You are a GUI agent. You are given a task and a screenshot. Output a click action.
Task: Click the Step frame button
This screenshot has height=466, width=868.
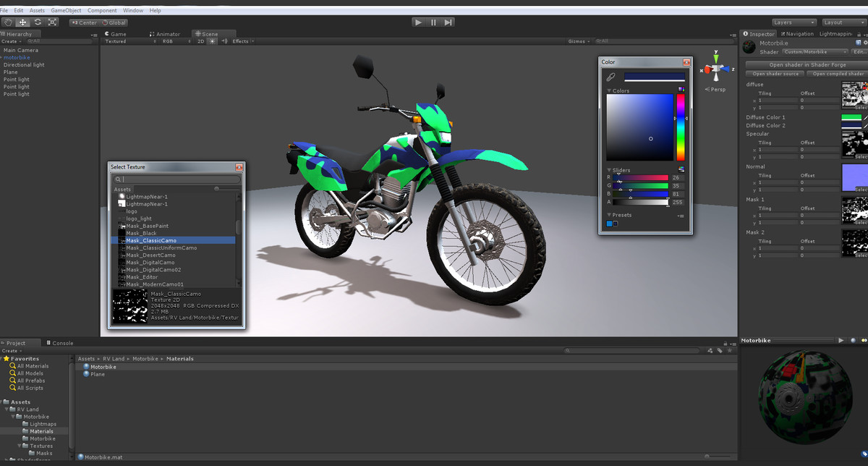click(x=448, y=22)
